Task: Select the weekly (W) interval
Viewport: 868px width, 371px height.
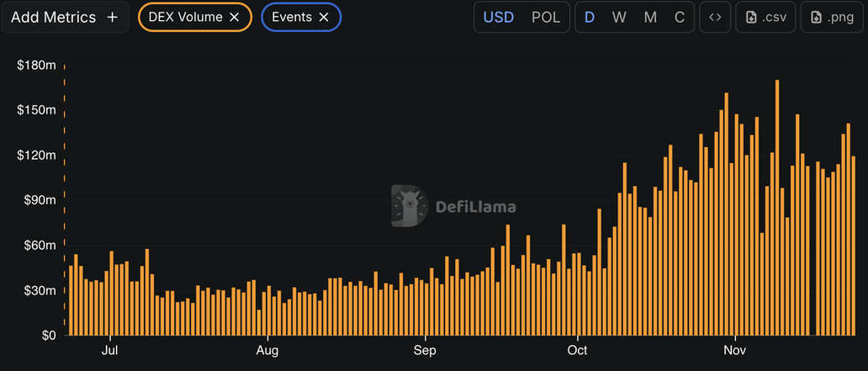Action: coord(619,17)
